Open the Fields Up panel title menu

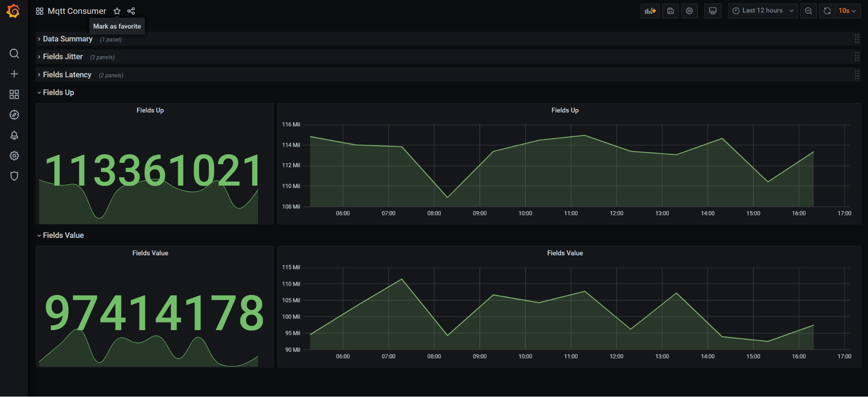point(150,110)
